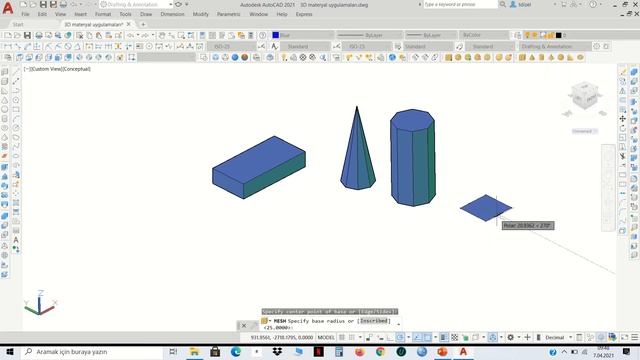Expand the first ISO-25 dimension style dropdown
The height and width of the screenshot is (360, 640).
point(253,47)
